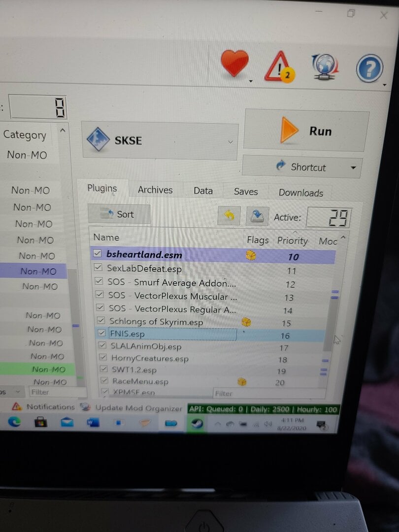This screenshot has width=399, height=532.
Task: Click the mod list vertical scrollbar thumb
Action: pyautogui.click(x=76, y=327)
